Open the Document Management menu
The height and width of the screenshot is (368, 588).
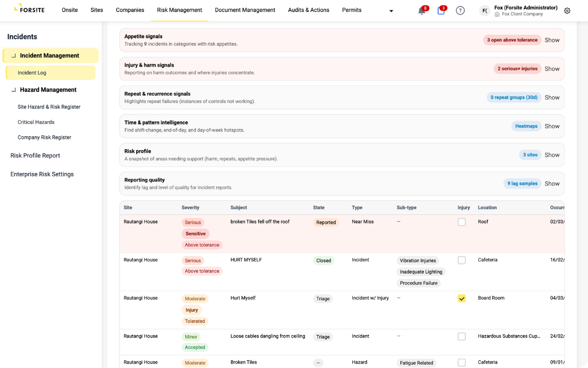pos(245,10)
